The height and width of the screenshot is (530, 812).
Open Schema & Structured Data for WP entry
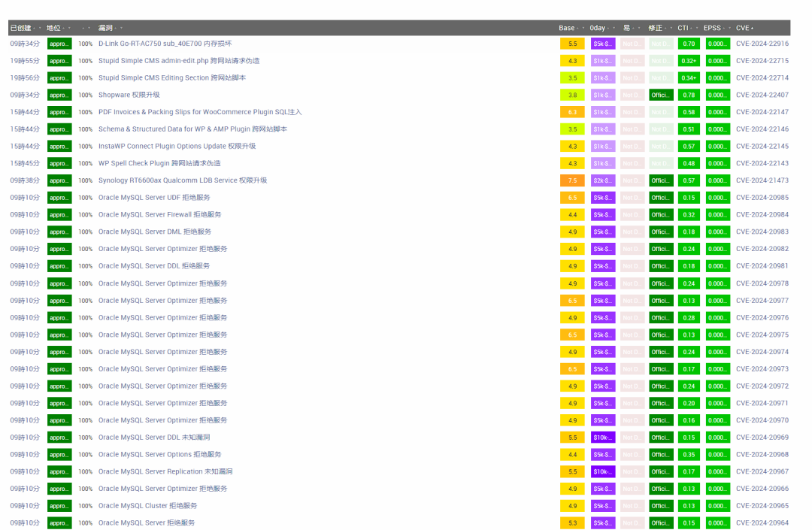[192, 129]
